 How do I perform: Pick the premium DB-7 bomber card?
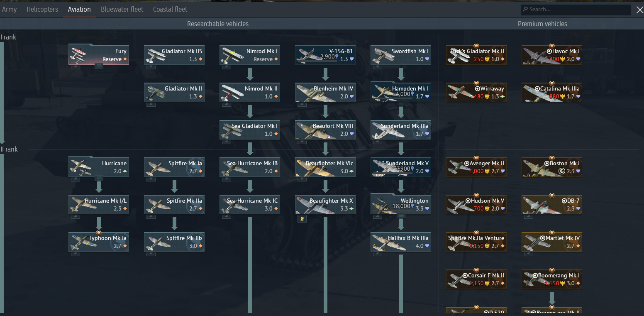(x=552, y=205)
